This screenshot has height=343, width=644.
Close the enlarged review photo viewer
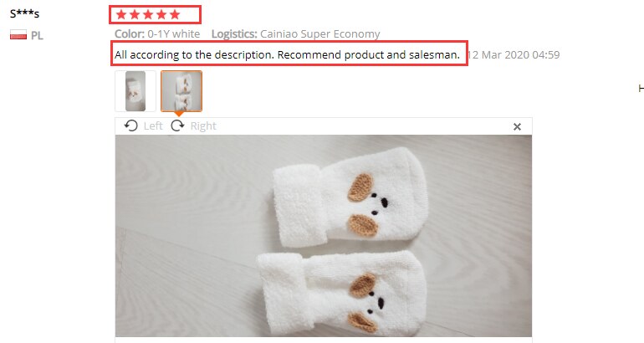(x=517, y=126)
